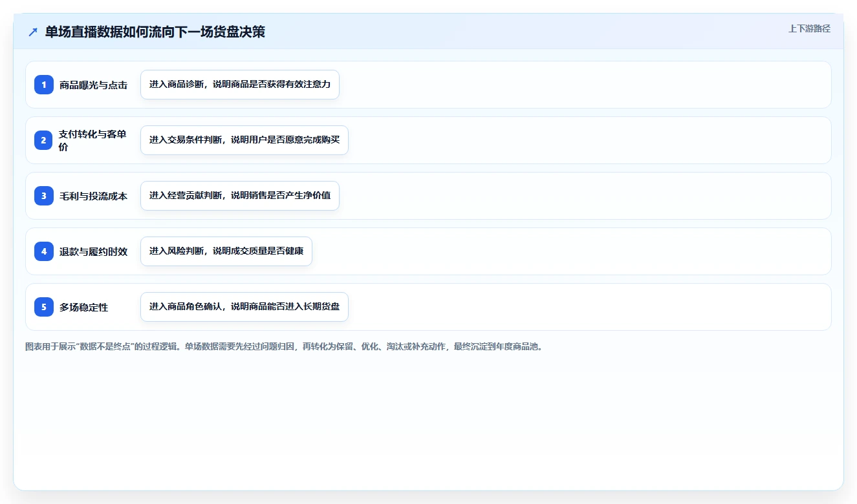This screenshot has height=504, width=857.
Task: Select number badge 1 for 商品曝光与点击
Action: pos(44,85)
